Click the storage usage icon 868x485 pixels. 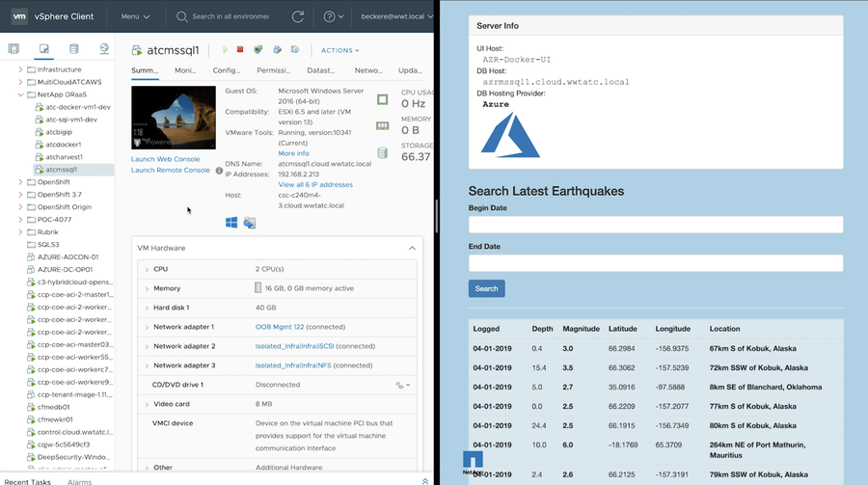tap(383, 152)
